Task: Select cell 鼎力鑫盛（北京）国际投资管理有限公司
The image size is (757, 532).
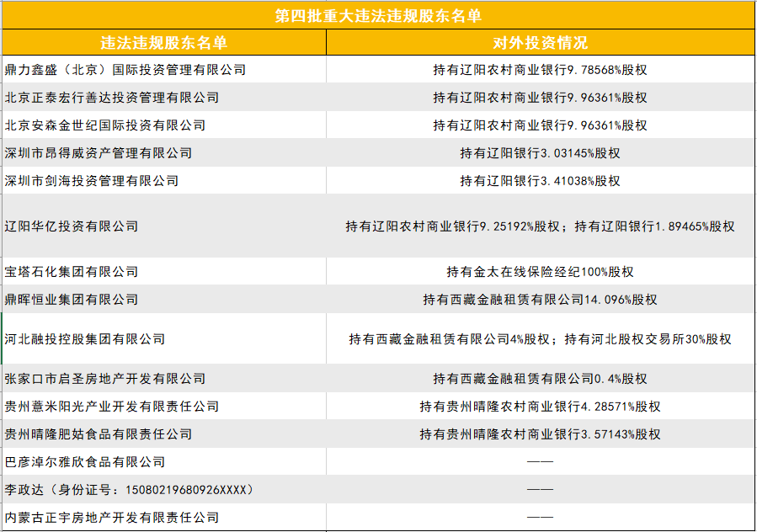Action: pos(164,70)
